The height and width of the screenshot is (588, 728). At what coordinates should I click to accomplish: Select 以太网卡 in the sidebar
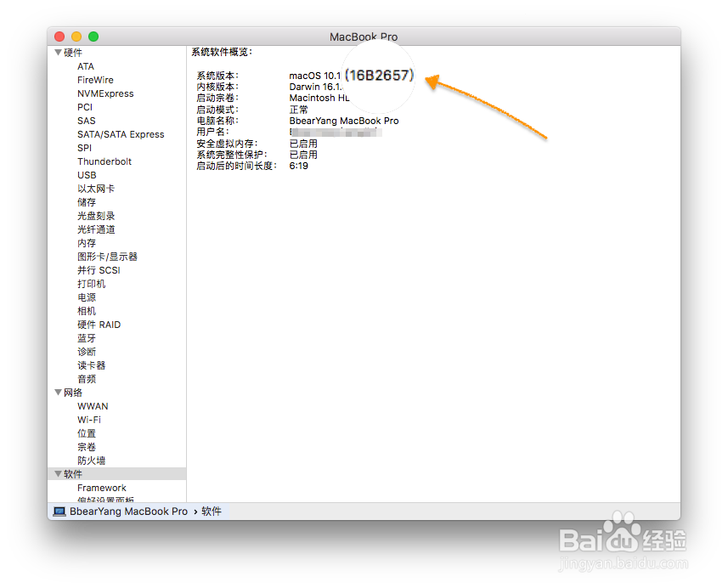(x=96, y=189)
